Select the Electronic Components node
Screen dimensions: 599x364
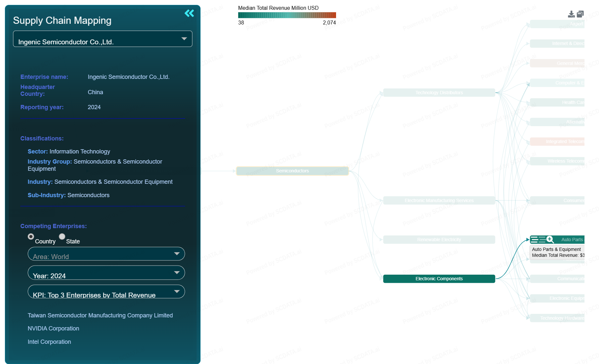[439, 279]
